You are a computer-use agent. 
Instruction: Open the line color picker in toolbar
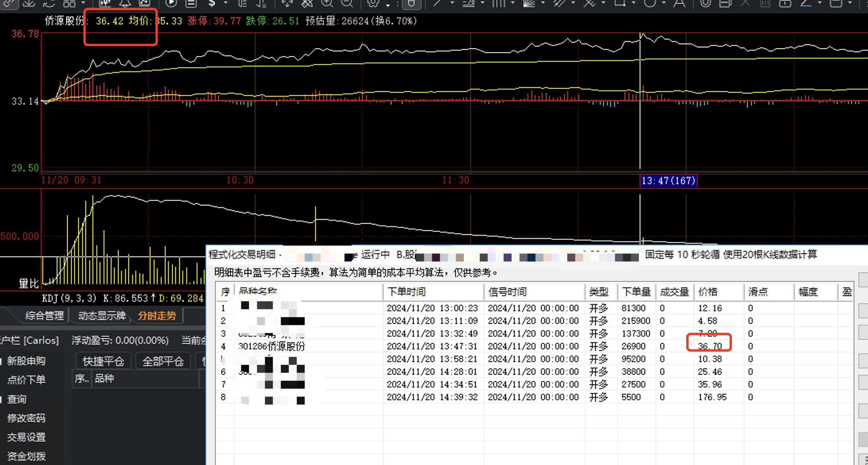tap(806, 3)
